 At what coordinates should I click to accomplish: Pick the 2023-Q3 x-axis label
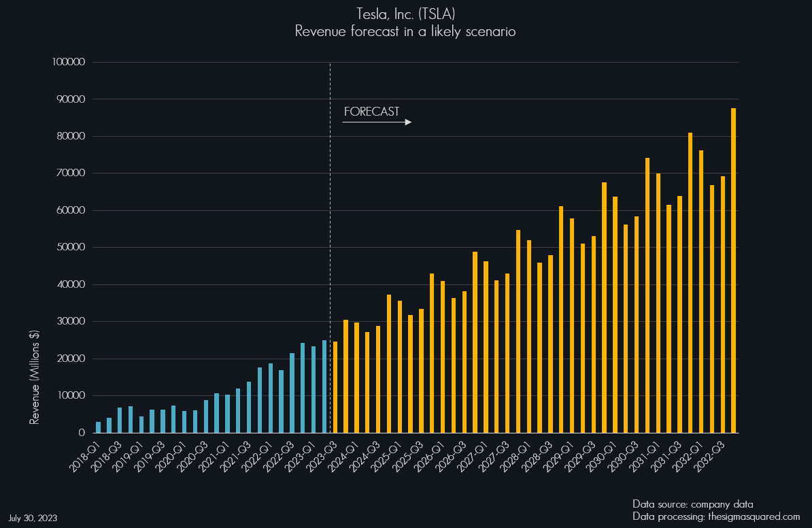pos(322,455)
